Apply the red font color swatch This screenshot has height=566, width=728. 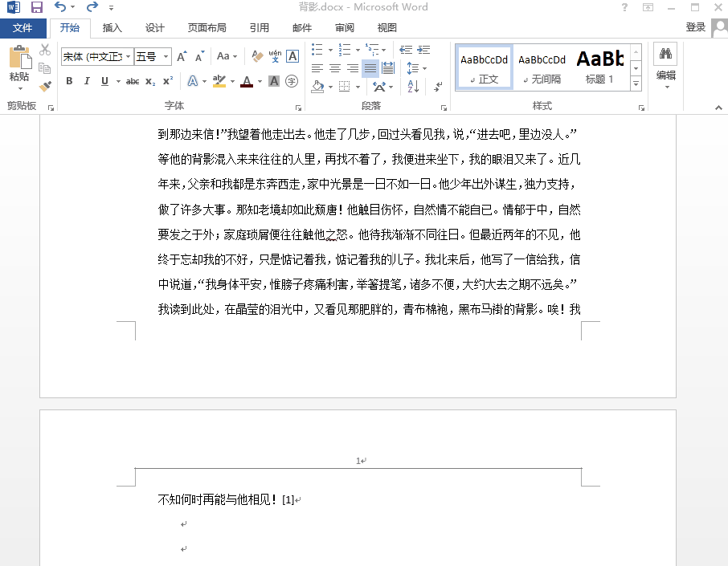(x=246, y=81)
